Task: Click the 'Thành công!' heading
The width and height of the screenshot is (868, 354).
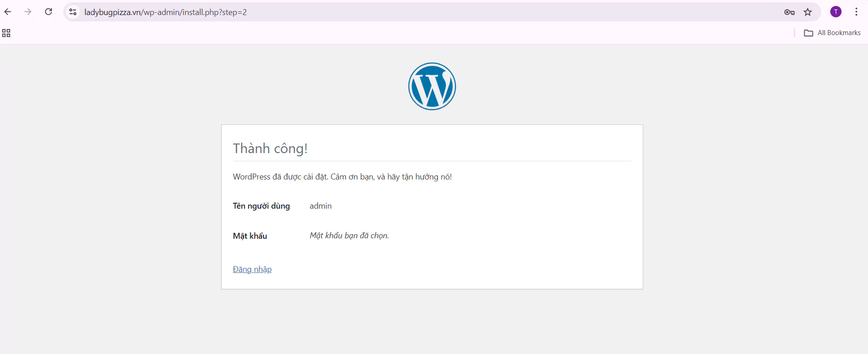Action: click(270, 149)
